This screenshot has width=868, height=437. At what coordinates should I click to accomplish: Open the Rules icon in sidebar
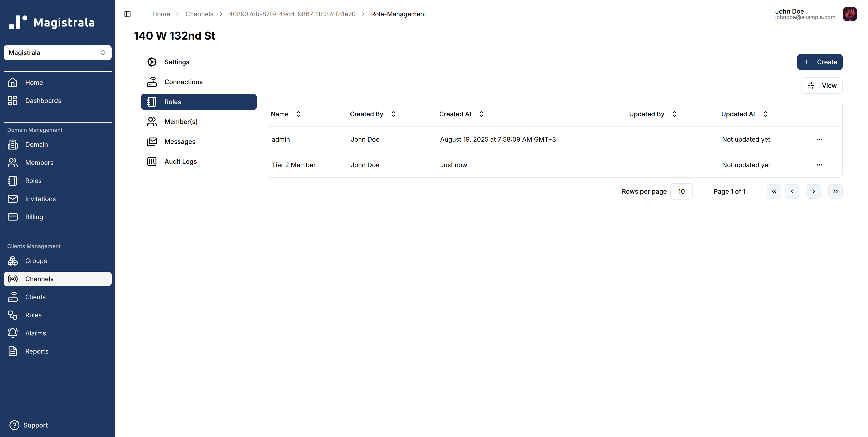tap(13, 315)
